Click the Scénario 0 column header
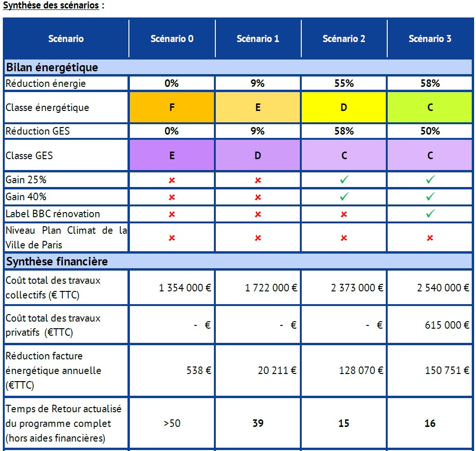The height and width of the screenshot is (451, 476). coord(172,39)
